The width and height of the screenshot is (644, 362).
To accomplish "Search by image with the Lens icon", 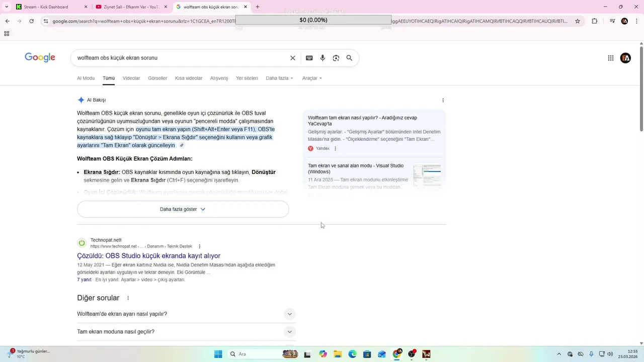I will point(336,58).
